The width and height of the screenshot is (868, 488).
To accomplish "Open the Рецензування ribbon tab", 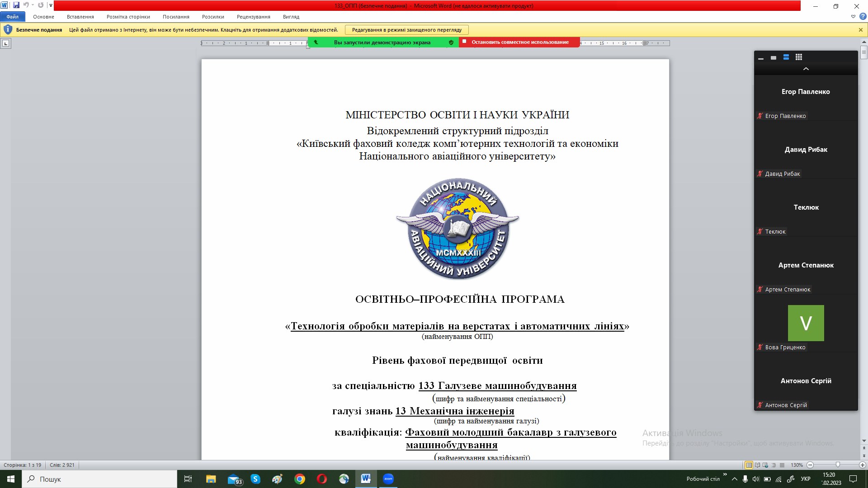I will (253, 17).
